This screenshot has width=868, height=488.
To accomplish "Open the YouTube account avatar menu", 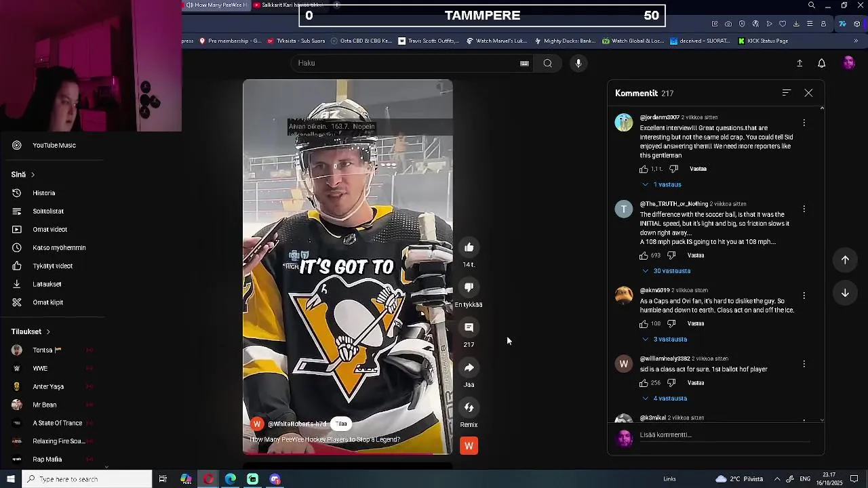I will point(848,63).
